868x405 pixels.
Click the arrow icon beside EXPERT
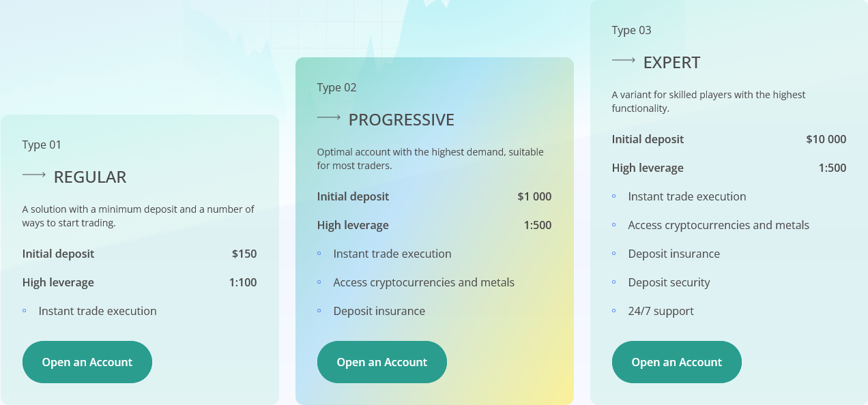coord(624,61)
